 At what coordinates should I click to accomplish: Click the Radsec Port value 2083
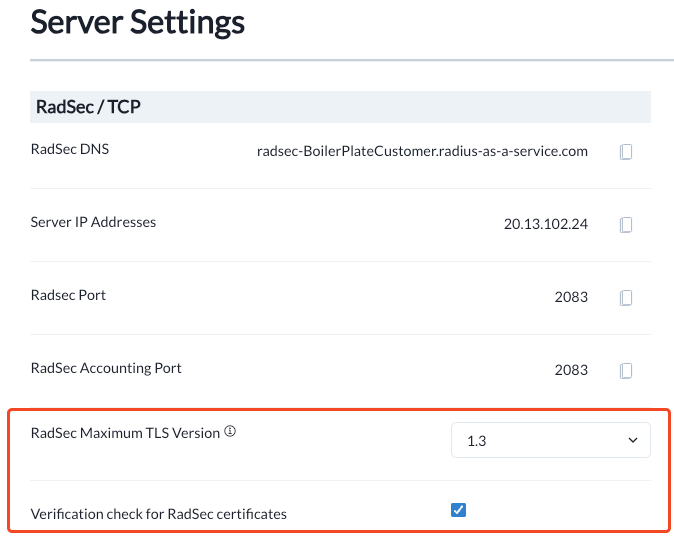(571, 297)
